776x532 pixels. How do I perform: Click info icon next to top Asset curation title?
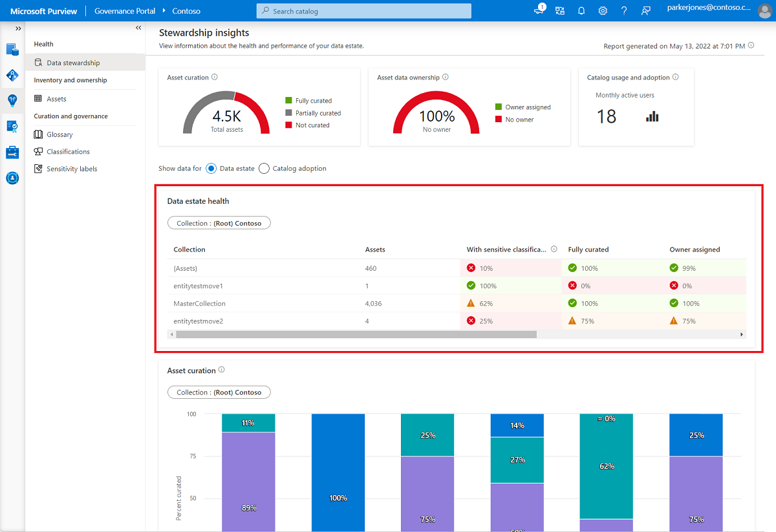tap(215, 77)
